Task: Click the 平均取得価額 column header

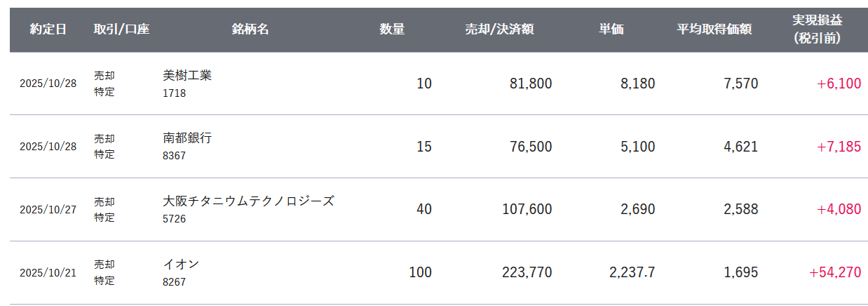Action: pyautogui.click(x=714, y=29)
